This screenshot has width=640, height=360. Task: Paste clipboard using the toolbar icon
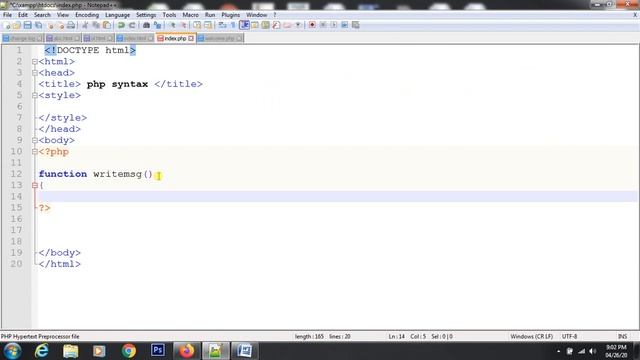(x=107, y=25)
